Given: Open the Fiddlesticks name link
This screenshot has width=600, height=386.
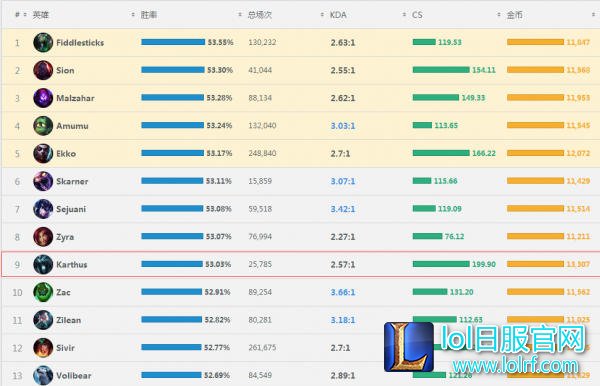Looking at the screenshot, I should (x=80, y=43).
